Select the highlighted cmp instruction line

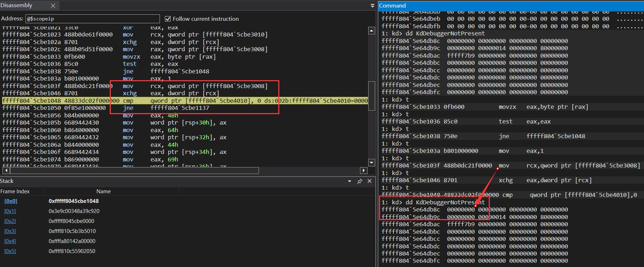(185, 101)
